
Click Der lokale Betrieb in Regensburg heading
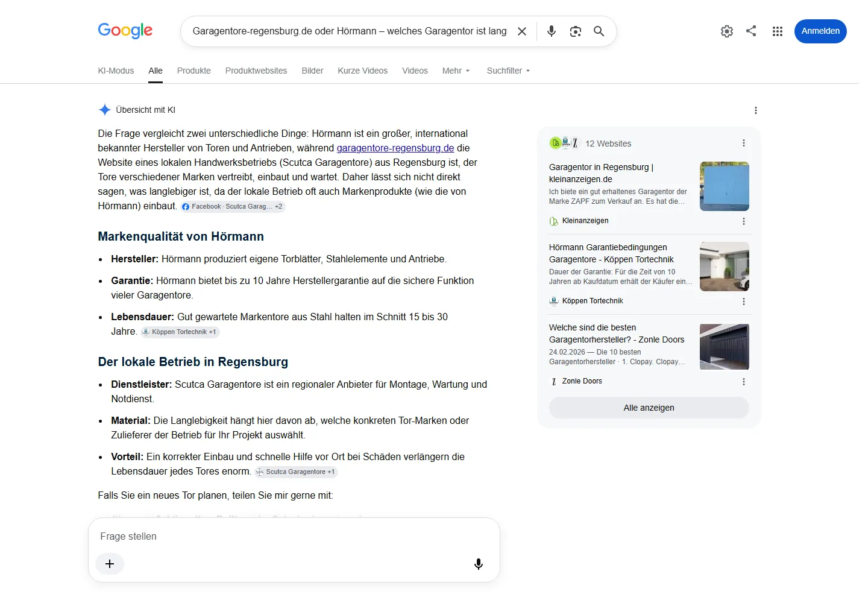[193, 362]
